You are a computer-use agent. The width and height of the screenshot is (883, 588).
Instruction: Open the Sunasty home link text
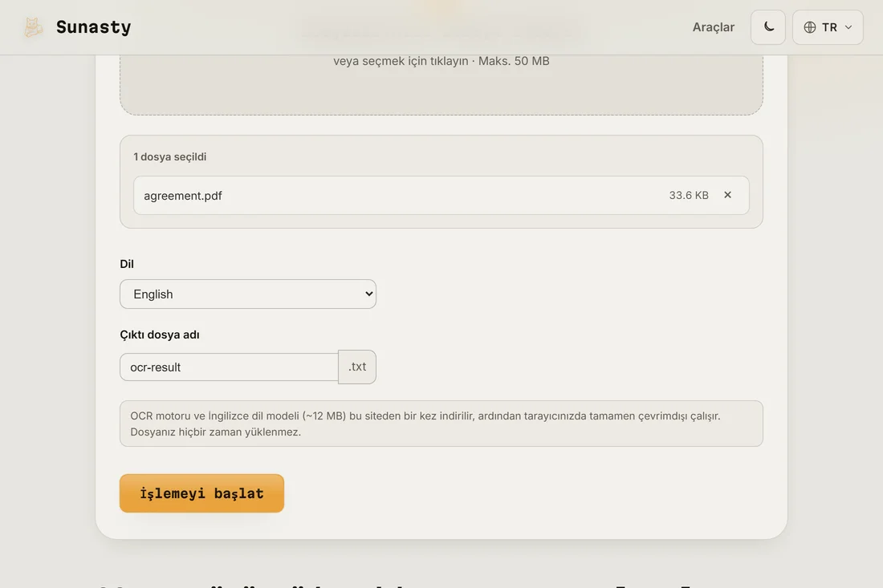coord(93,27)
